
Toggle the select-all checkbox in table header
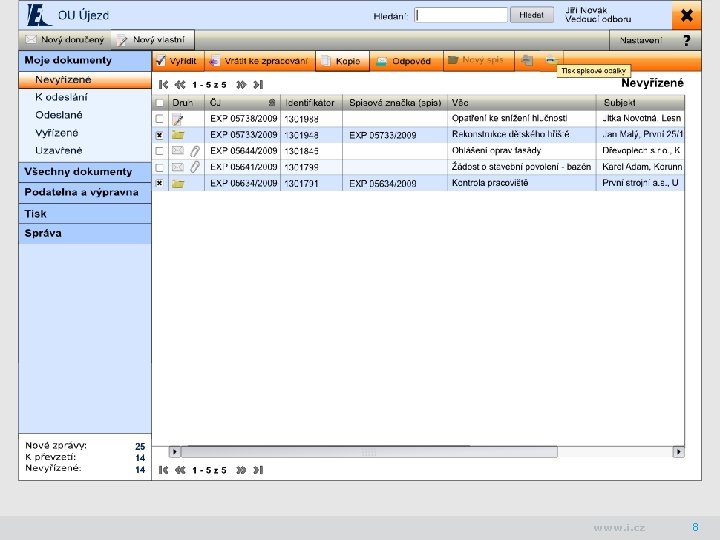point(160,103)
